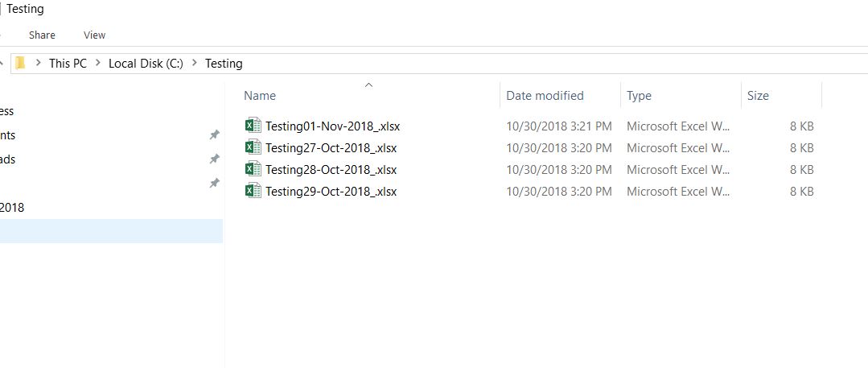Navigate to Local Disk (C:) in breadcrumb
This screenshot has width=868, height=368.
click(146, 63)
